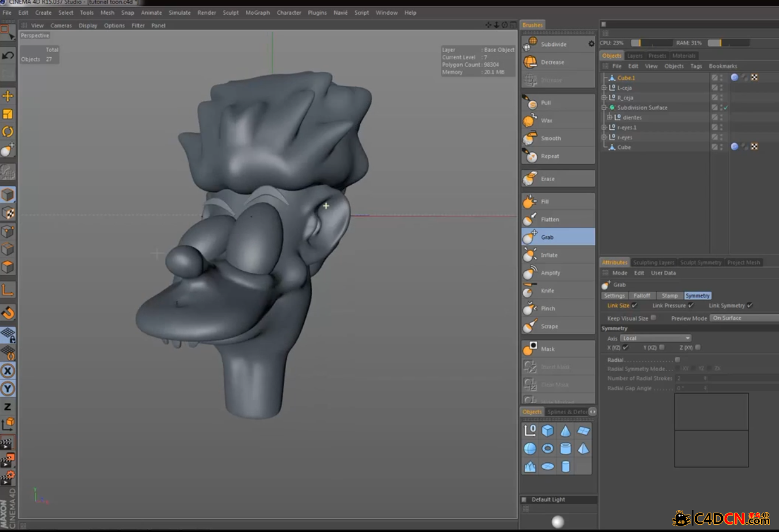Add a Torus primitive from Objects palette

pos(548,449)
